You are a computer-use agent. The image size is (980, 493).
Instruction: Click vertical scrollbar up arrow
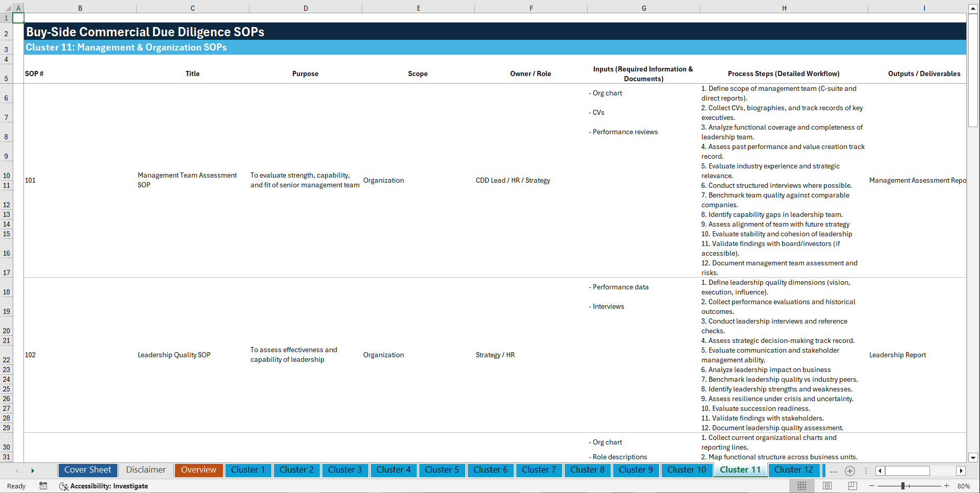(973, 8)
